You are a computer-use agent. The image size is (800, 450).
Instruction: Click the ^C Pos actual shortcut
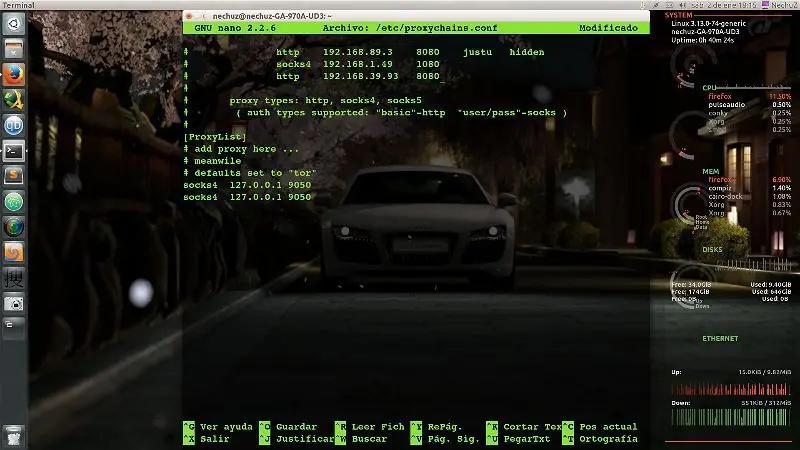(x=600, y=427)
